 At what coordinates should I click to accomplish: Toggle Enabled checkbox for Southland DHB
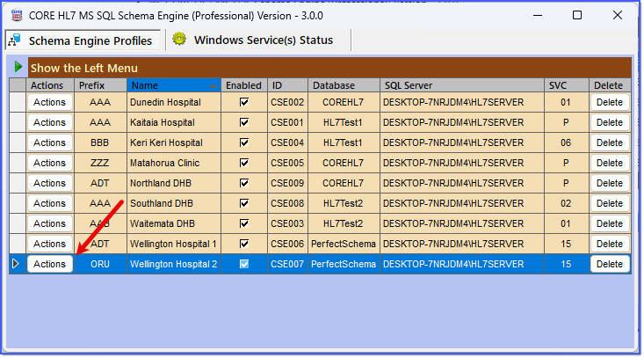(x=244, y=203)
